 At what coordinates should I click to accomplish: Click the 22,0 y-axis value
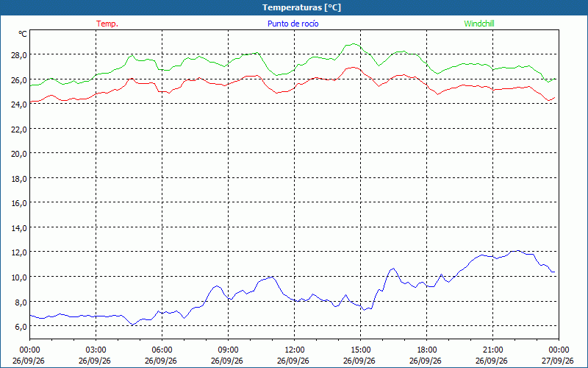pos(19,130)
